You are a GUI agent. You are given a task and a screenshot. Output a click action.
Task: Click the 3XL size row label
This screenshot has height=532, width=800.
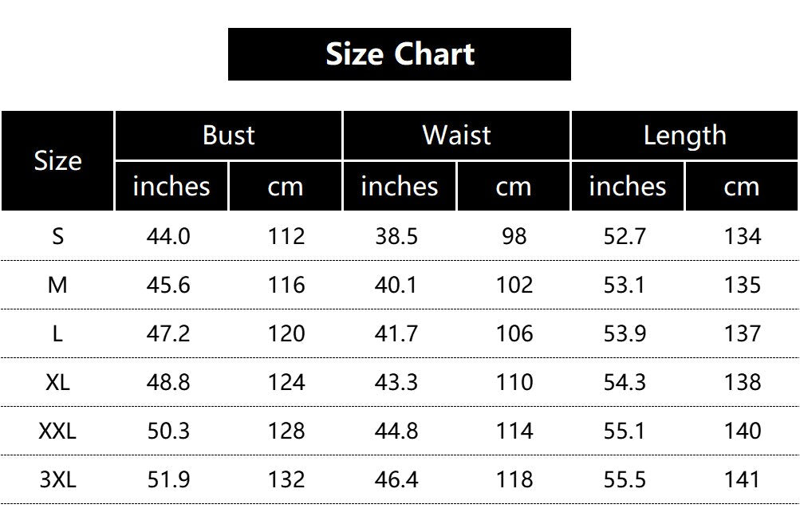coord(57,479)
